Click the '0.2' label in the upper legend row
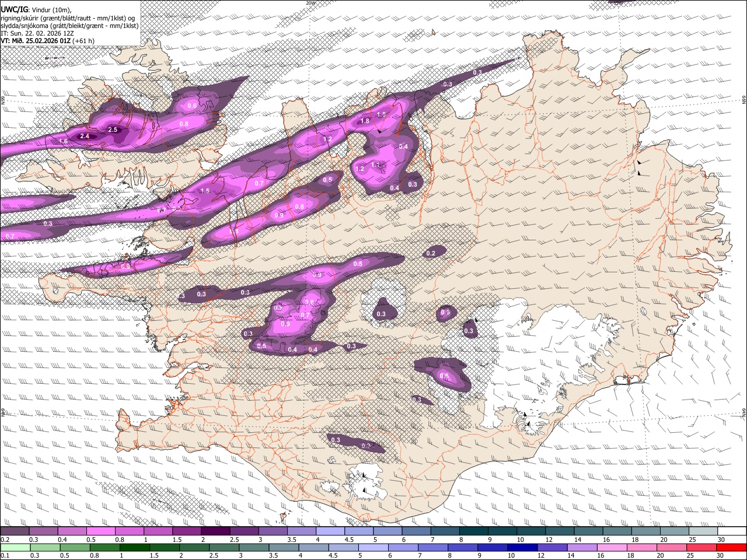Screen dimensions: 747x560 click(5, 540)
